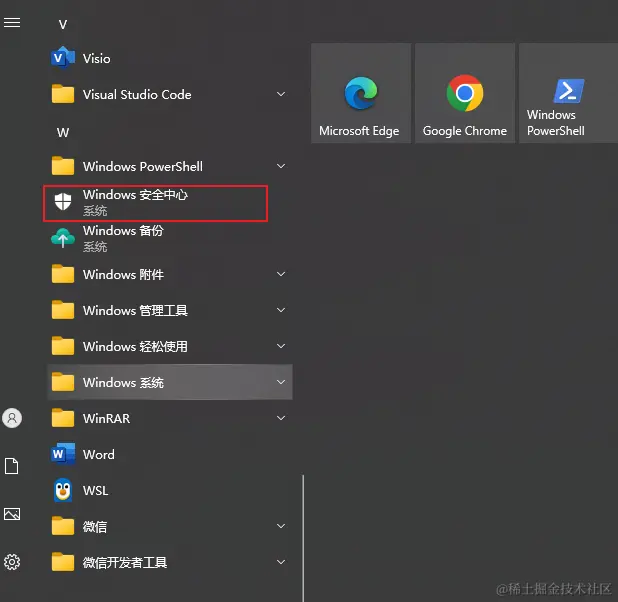Click the Windows 轻松使用 folder icon

point(63,346)
